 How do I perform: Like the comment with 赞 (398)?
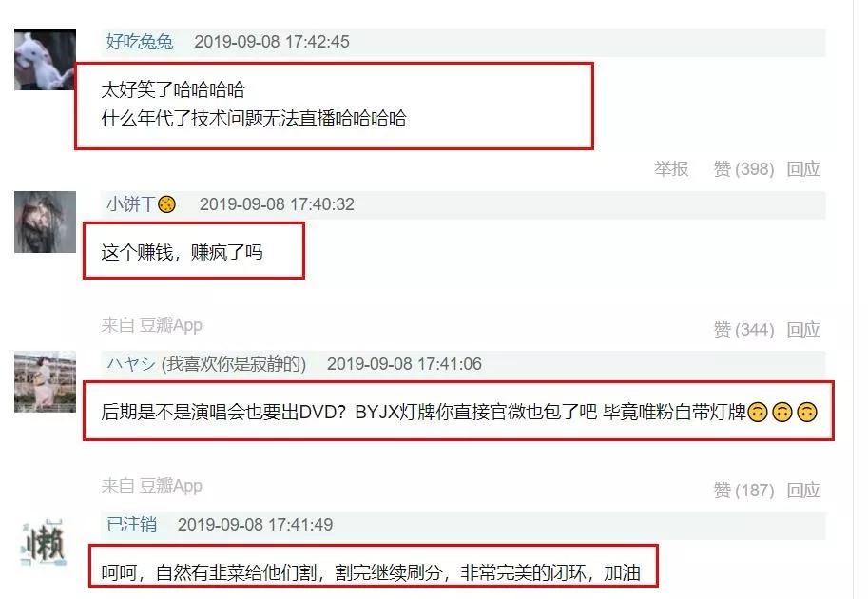tap(744, 168)
